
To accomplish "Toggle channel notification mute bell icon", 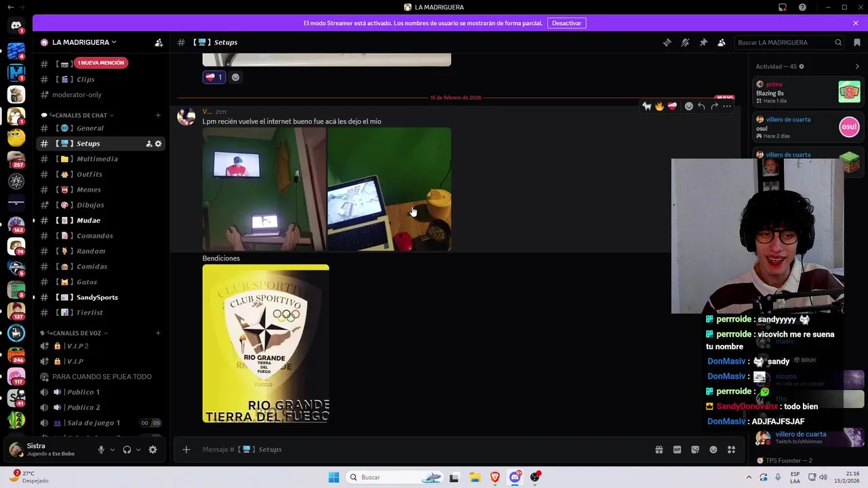I will (x=686, y=42).
